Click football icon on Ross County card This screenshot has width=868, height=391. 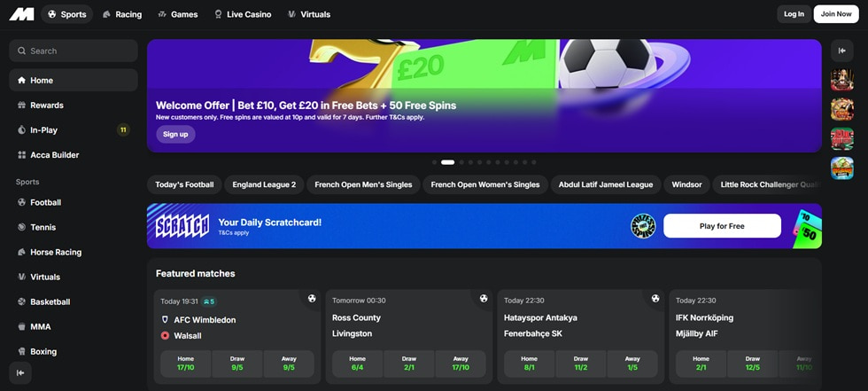pyautogui.click(x=484, y=299)
